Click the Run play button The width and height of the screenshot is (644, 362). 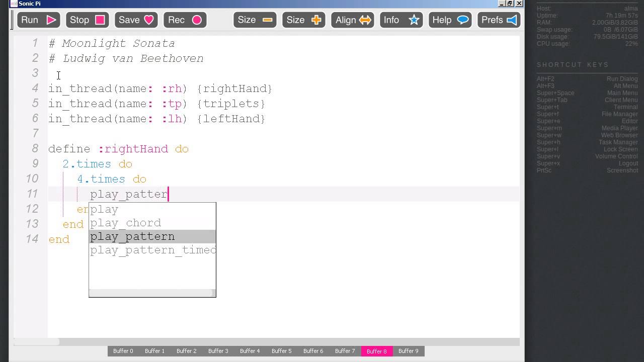[38, 20]
